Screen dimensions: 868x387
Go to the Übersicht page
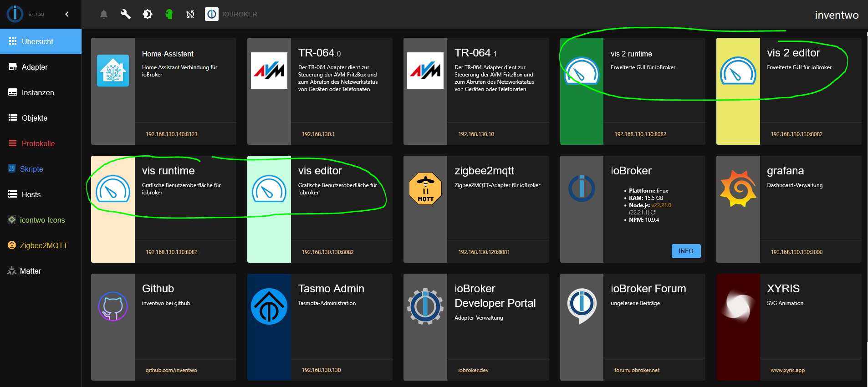click(41, 41)
